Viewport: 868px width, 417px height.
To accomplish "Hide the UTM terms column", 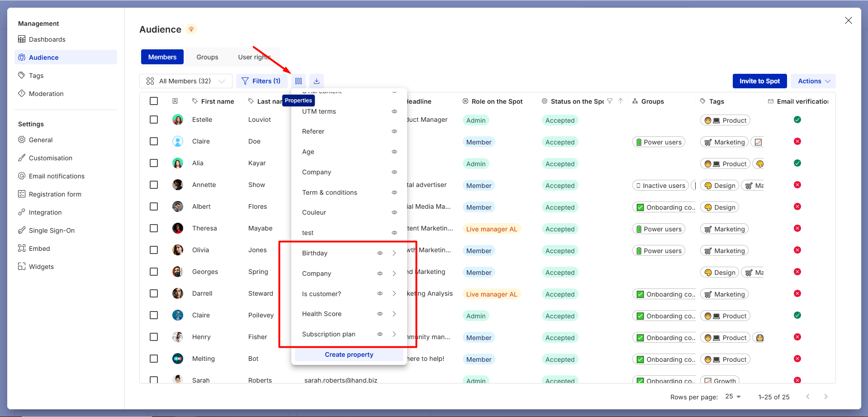I will [394, 111].
